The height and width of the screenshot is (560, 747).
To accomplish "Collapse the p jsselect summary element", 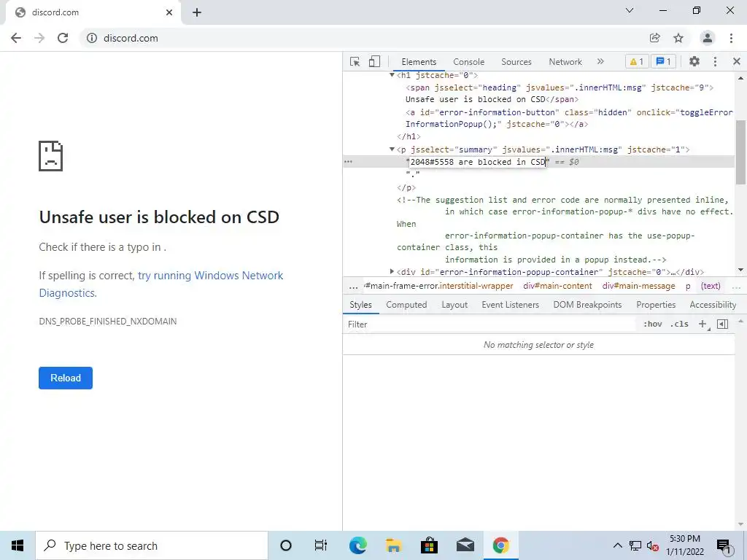I will pyautogui.click(x=392, y=149).
